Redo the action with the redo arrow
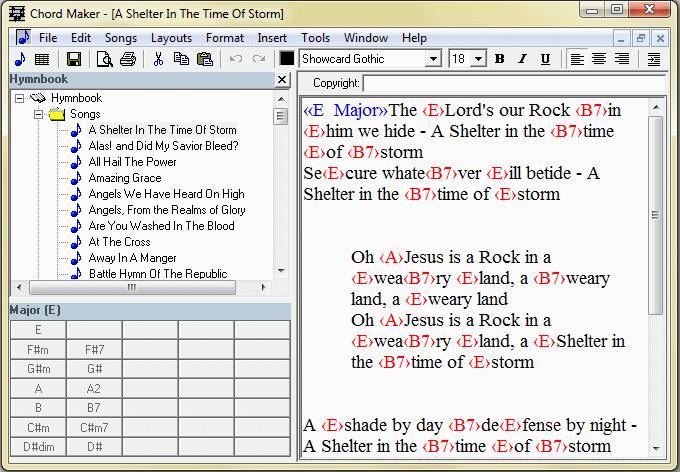The image size is (680, 472). tap(259, 59)
